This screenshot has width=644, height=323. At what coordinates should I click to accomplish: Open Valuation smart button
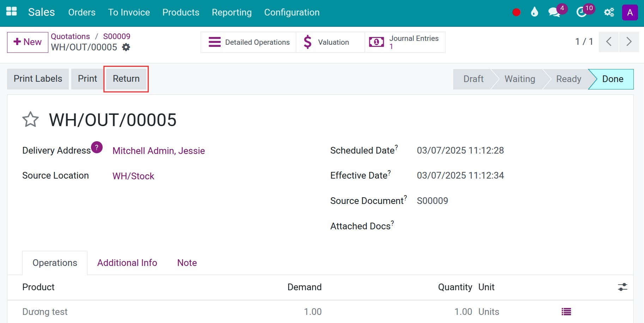[330, 42]
